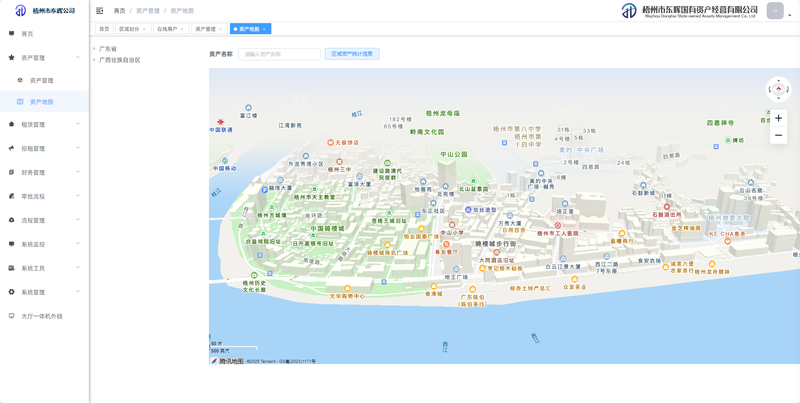The height and width of the screenshot is (403, 800).
Task: Click the 招租管理 megaphone icon
Action: coord(11,148)
